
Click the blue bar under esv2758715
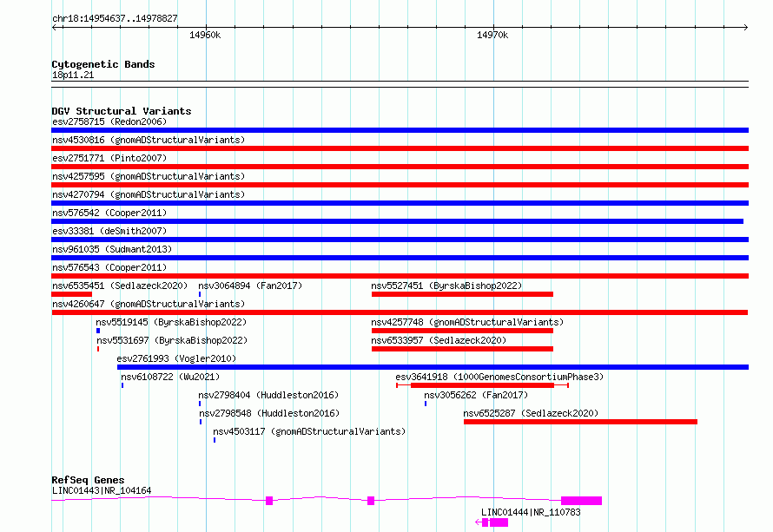pyautogui.click(x=400, y=130)
